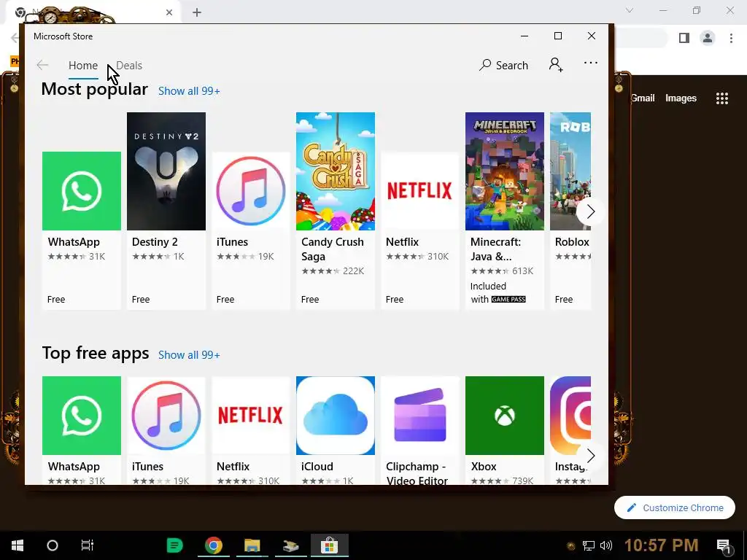The height and width of the screenshot is (560, 747).
Task: Open a new Chrome tab with plus button
Action: tap(197, 12)
